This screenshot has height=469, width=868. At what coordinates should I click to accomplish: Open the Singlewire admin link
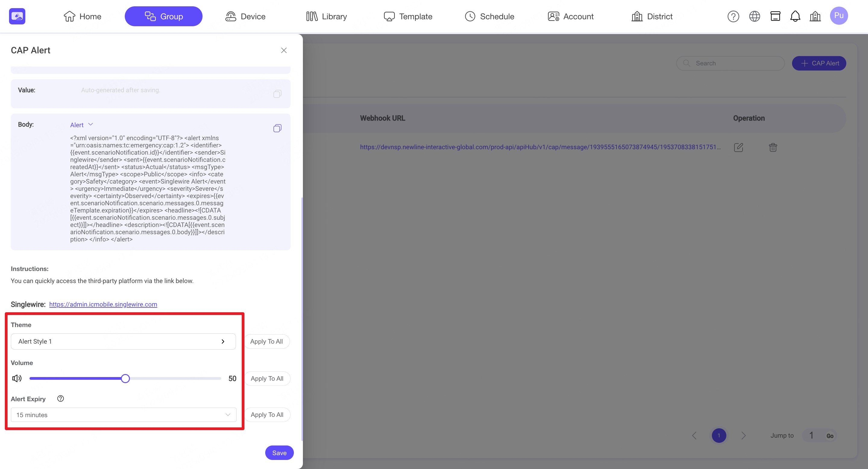click(103, 304)
